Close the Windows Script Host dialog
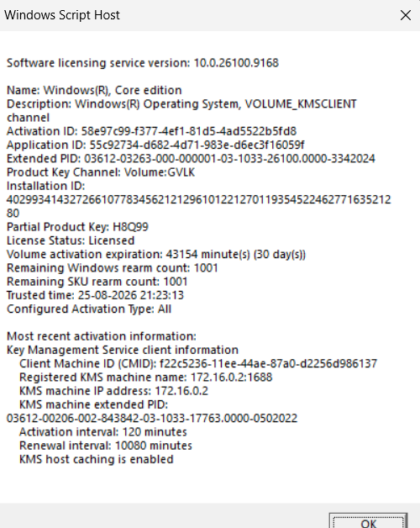This screenshot has height=528, width=420. point(406,15)
